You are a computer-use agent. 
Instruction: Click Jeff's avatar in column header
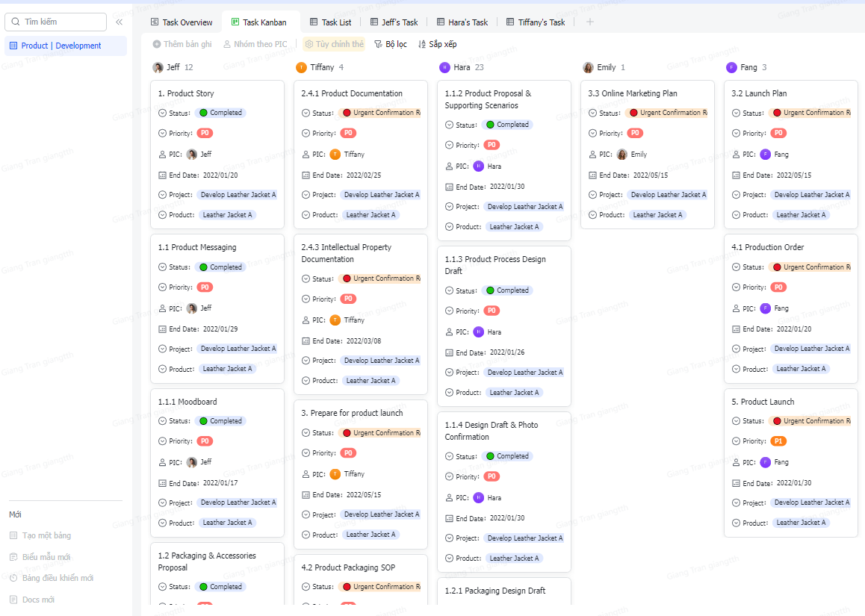pos(158,67)
